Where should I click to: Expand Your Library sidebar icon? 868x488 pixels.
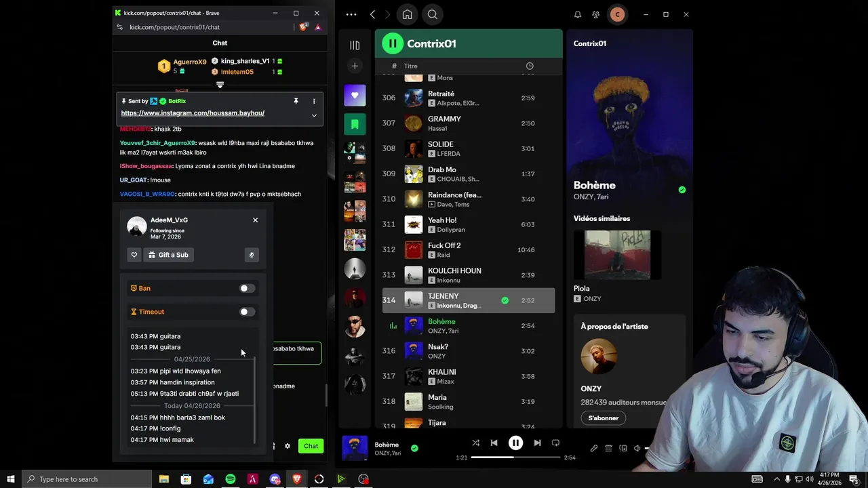[x=355, y=45]
